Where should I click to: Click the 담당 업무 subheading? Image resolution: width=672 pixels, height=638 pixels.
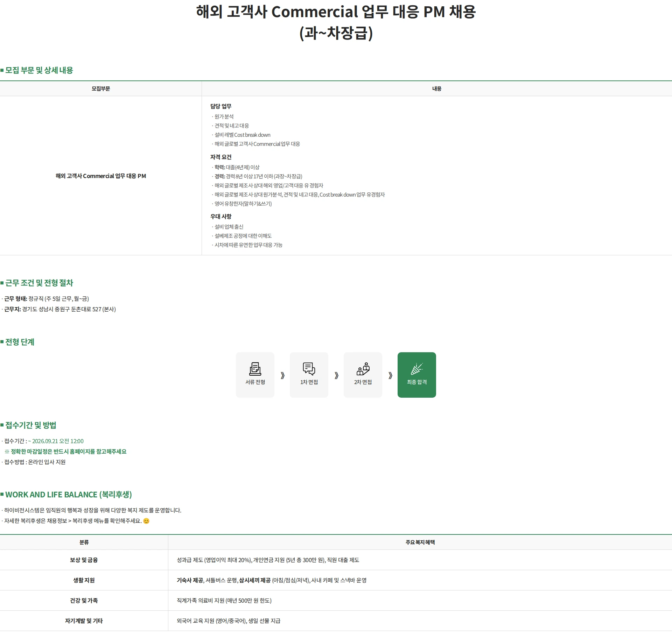pos(221,106)
